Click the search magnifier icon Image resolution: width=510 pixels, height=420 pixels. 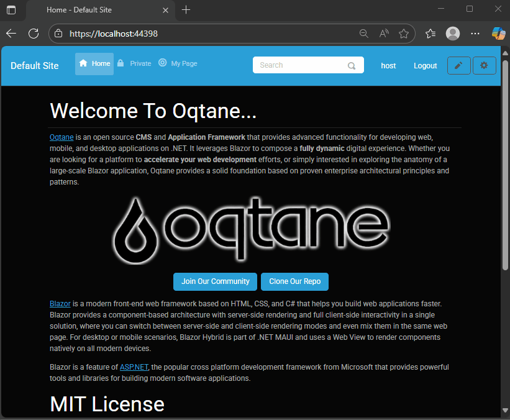coord(352,65)
